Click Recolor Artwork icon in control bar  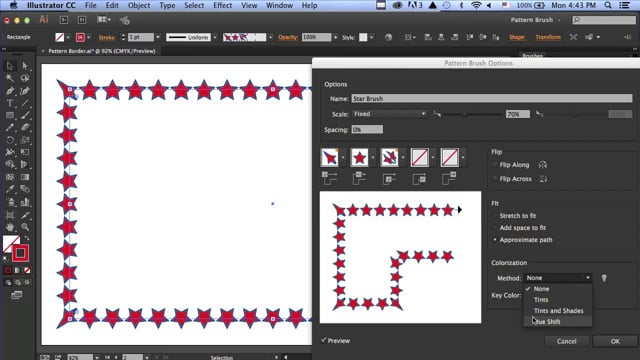[x=388, y=37]
